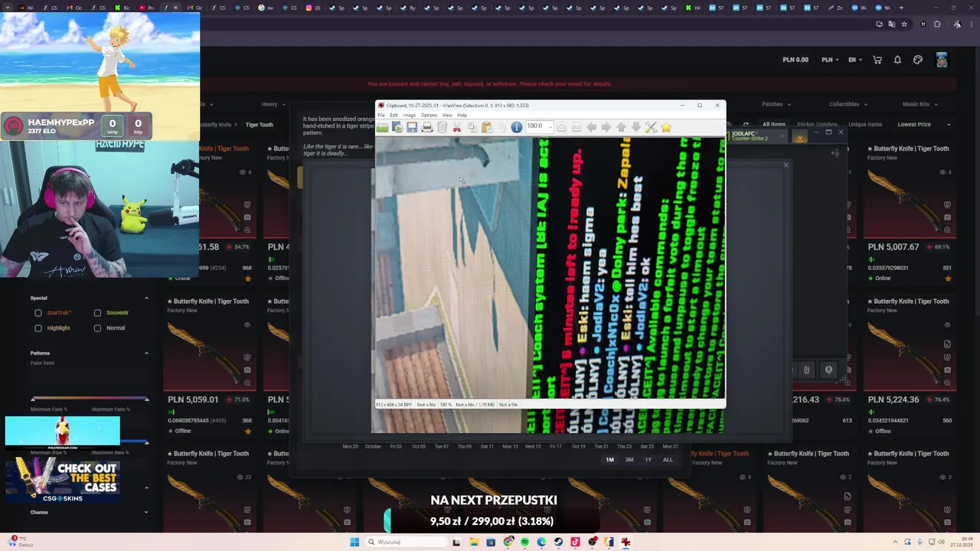IrfanView settings tools icon
The width and height of the screenshot is (980, 551).
pos(650,127)
